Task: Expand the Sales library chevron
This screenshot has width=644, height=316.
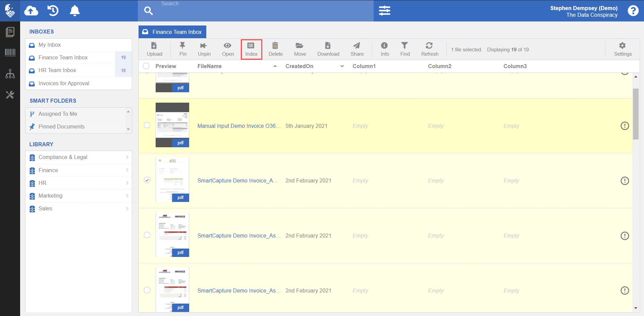Action: pos(127,208)
